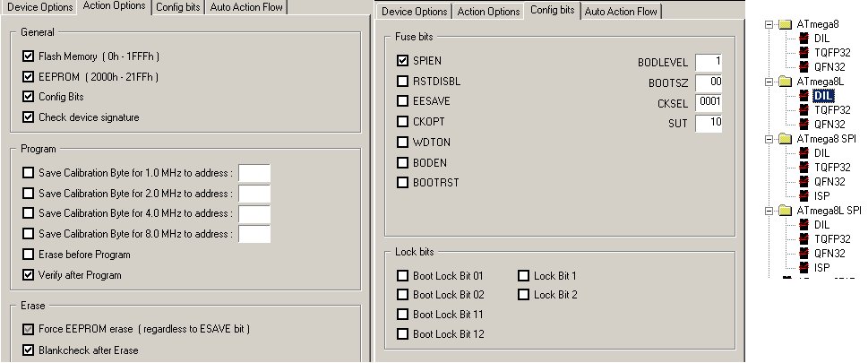Select TQFP32 chip icon under ATmega8L SPI
Viewport: 868px width, 363px height.
(804, 238)
